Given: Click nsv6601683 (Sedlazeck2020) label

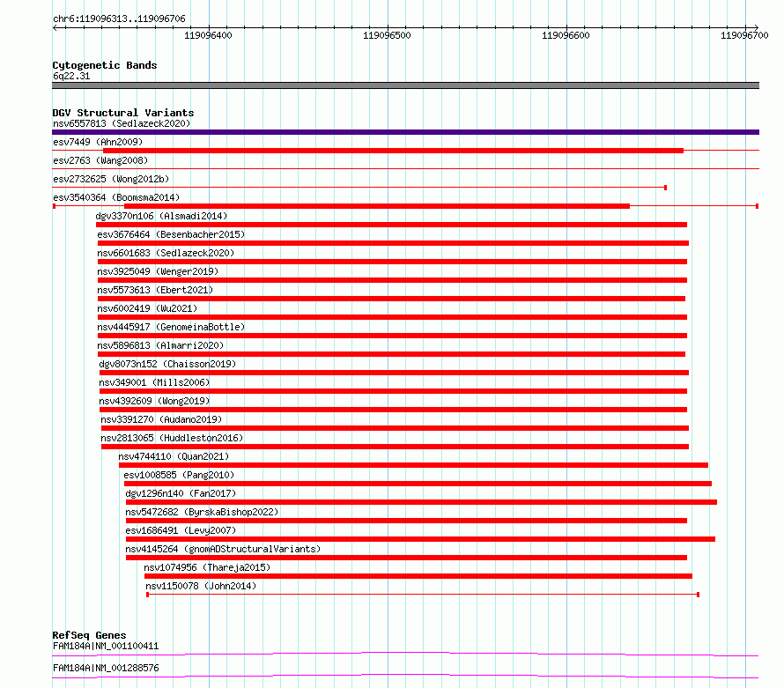Looking at the screenshot, I should tap(166, 253).
